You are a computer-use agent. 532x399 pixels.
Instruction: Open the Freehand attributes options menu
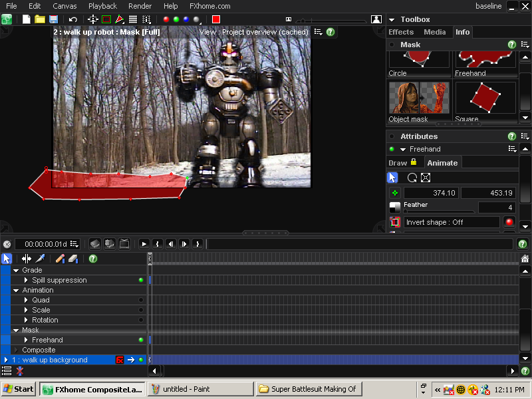tap(512, 150)
